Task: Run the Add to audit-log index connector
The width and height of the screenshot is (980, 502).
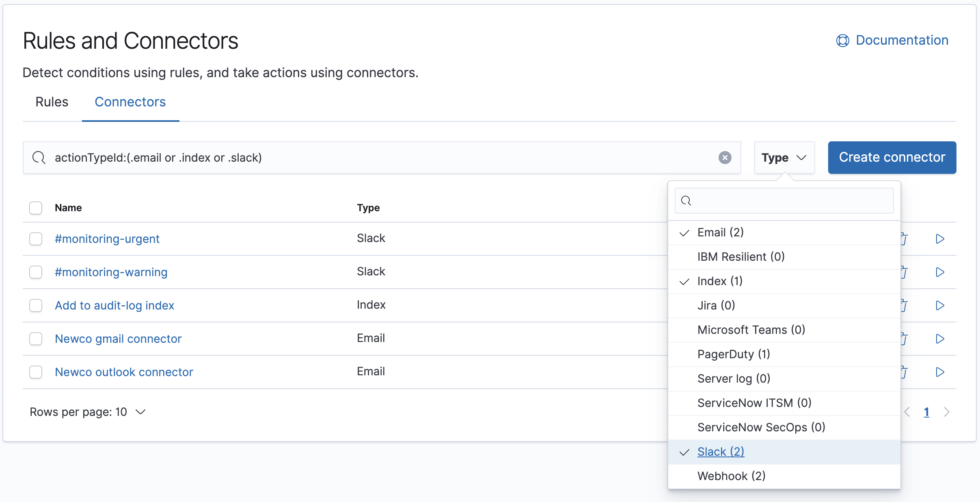Action: [940, 306]
